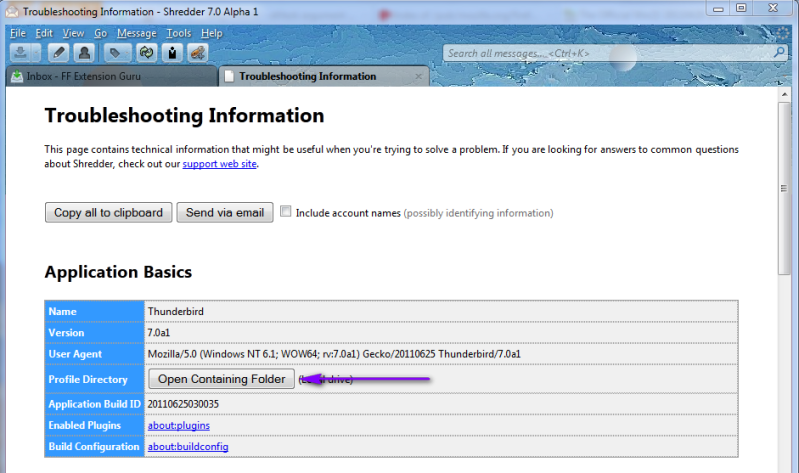
Task: Open the Edit menu
Action: point(44,33)
